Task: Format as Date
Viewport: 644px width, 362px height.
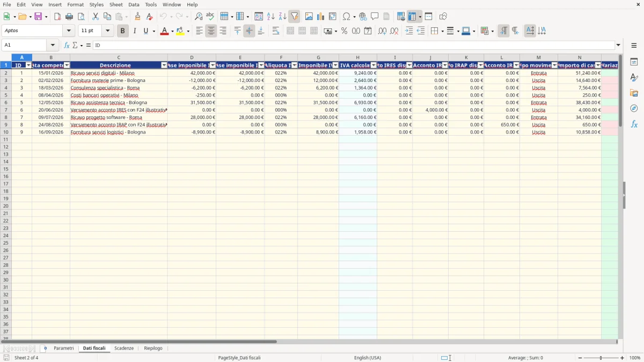Action: pos(368,31)
